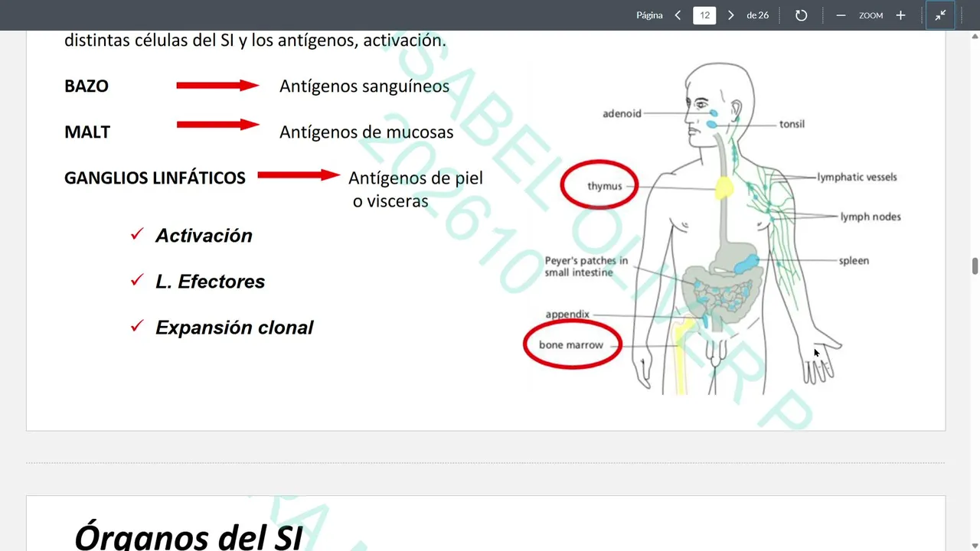Click the bullet text "Activación"

click(204, 236)
